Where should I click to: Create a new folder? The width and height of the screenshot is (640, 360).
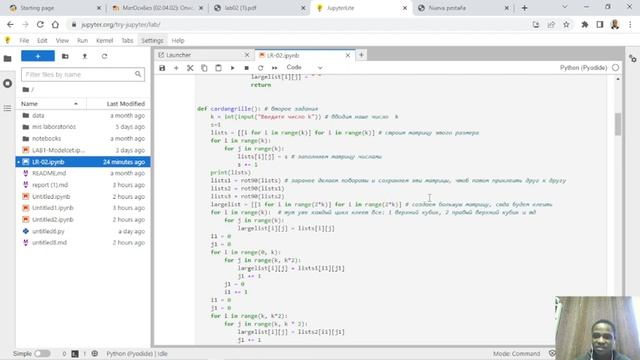coord(65,56)
